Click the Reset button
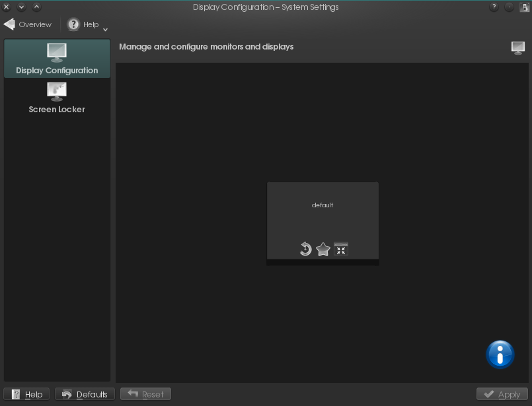 (x=145, y=394)
